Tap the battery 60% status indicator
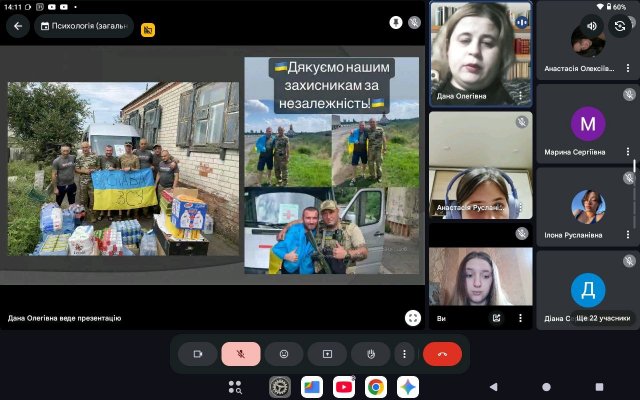 point(616,7)
